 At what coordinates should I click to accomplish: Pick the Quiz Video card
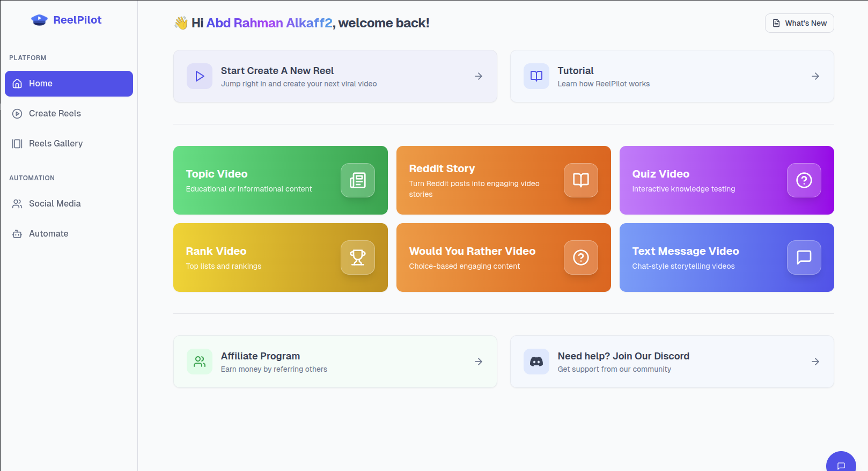[x=727, y=180]
